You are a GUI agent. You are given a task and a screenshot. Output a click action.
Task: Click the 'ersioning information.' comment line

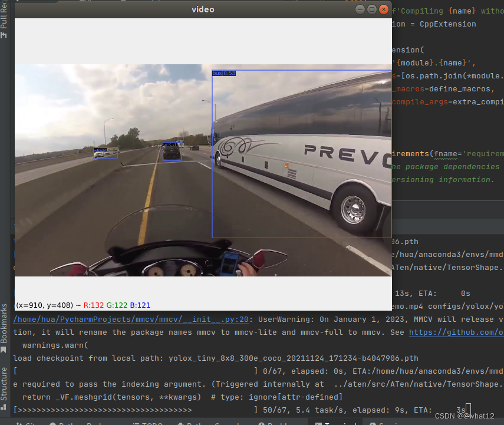click(x=443, y=179)
